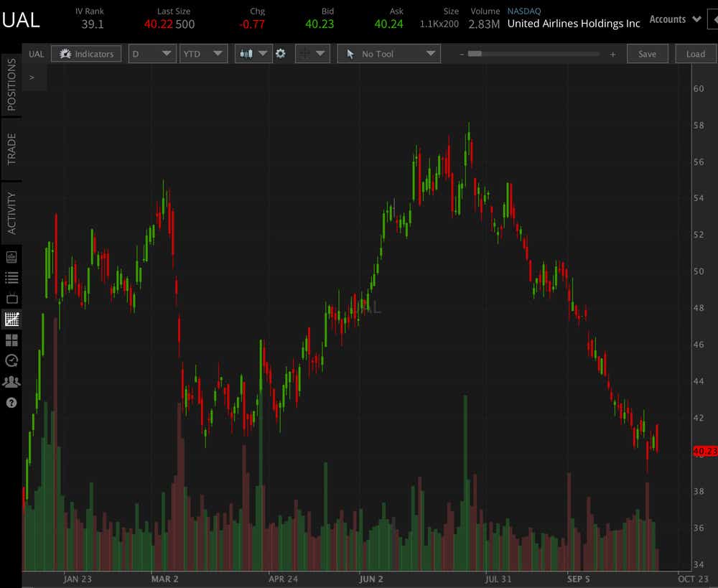Open the D timeframe dropdown
Viewport: 718px width, 588px height.
coord(152,54)
